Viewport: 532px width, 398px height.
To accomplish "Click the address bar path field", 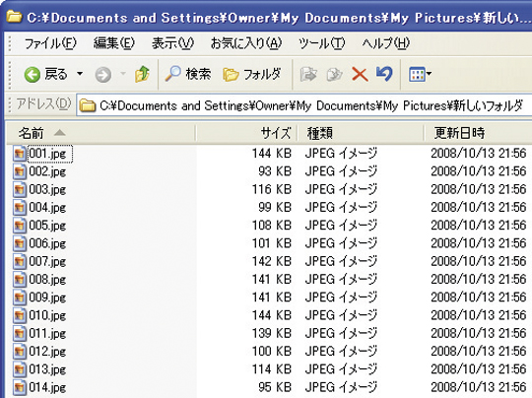I will [x=304, y=105].
